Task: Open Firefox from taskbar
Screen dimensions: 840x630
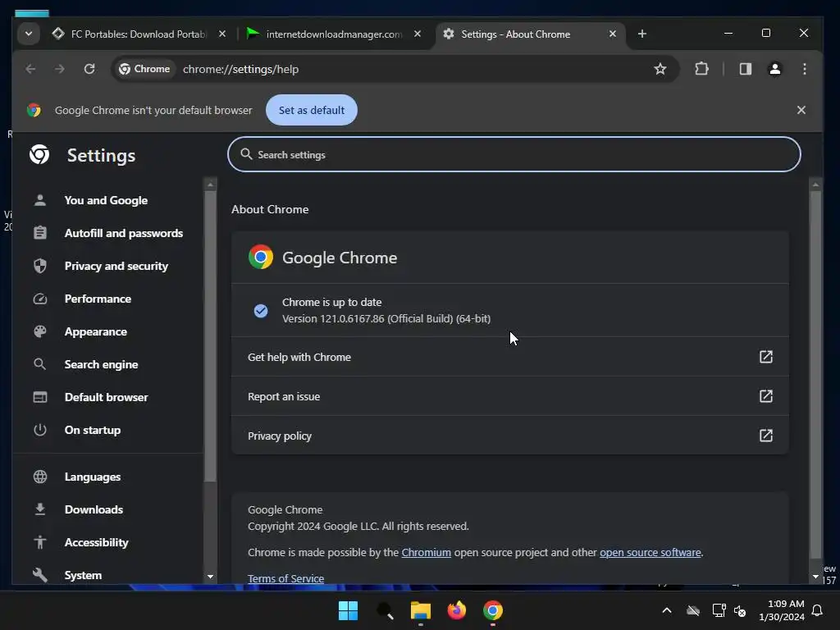Action: [x=456, y=610]
